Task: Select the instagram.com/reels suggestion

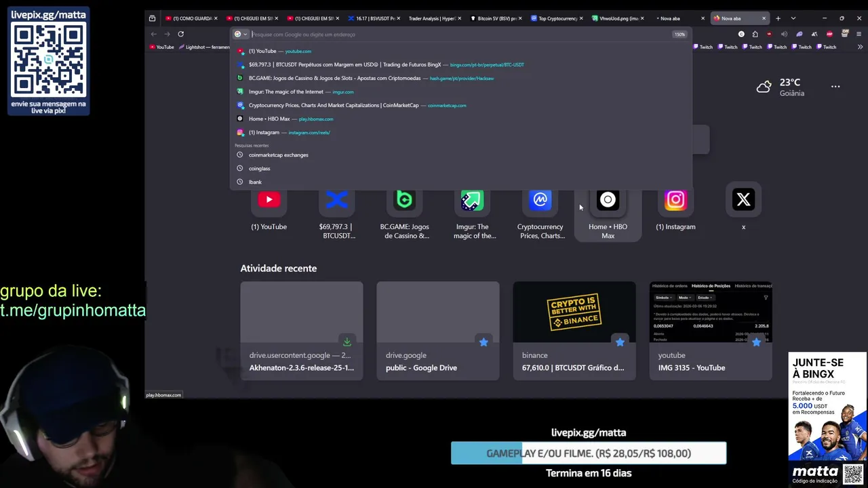Action: click(461, 132)
